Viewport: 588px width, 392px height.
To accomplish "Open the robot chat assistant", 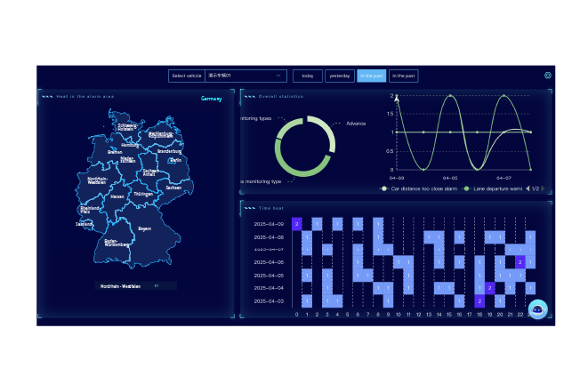I will coord(537,308).
